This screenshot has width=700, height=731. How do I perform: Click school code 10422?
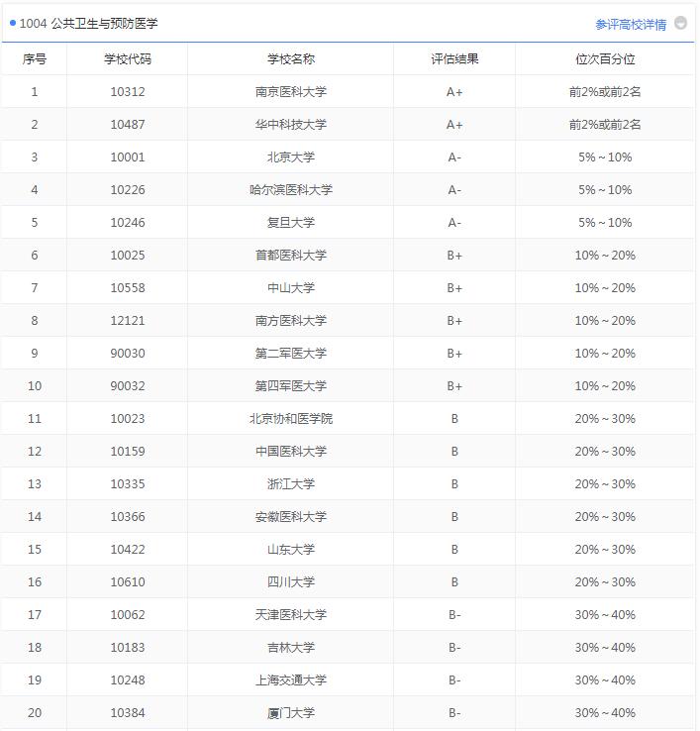pos(128,549)
